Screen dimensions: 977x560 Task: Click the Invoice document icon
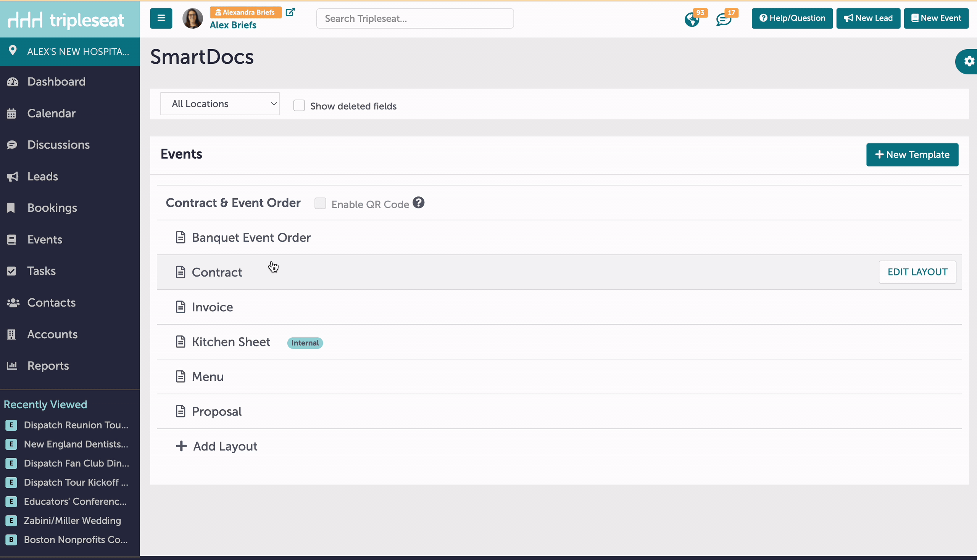[181, 307]
